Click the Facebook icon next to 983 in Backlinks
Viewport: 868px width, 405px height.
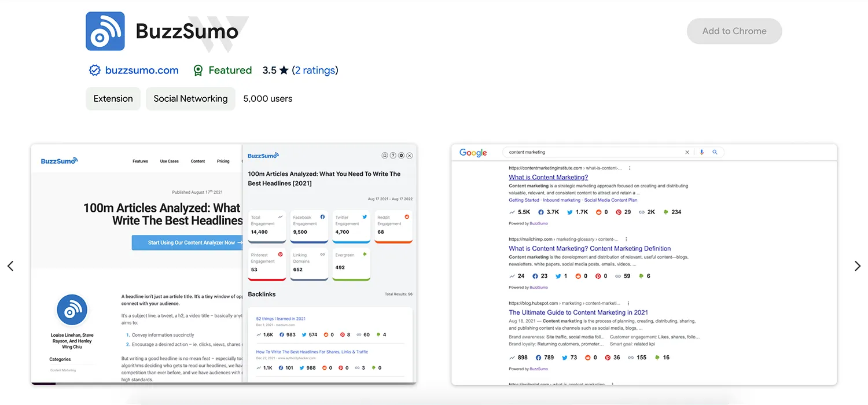282,334
